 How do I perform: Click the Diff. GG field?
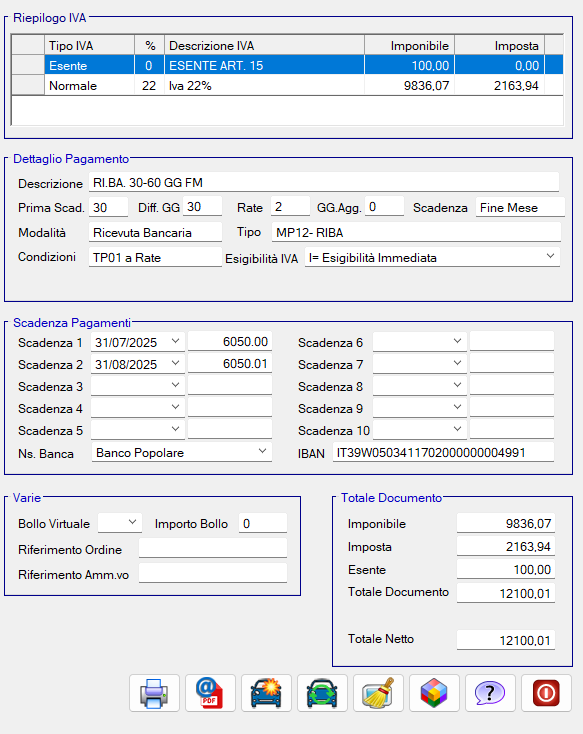click(x=202, y=206)
